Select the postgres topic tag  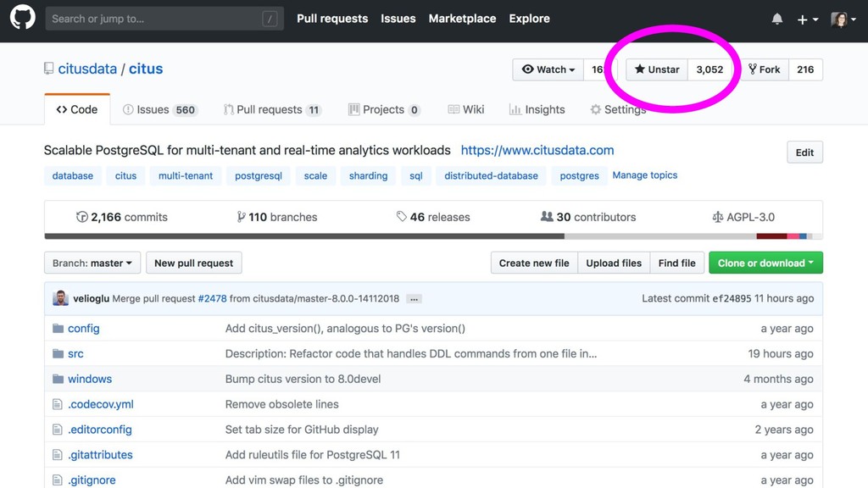[x=579, y=176]
